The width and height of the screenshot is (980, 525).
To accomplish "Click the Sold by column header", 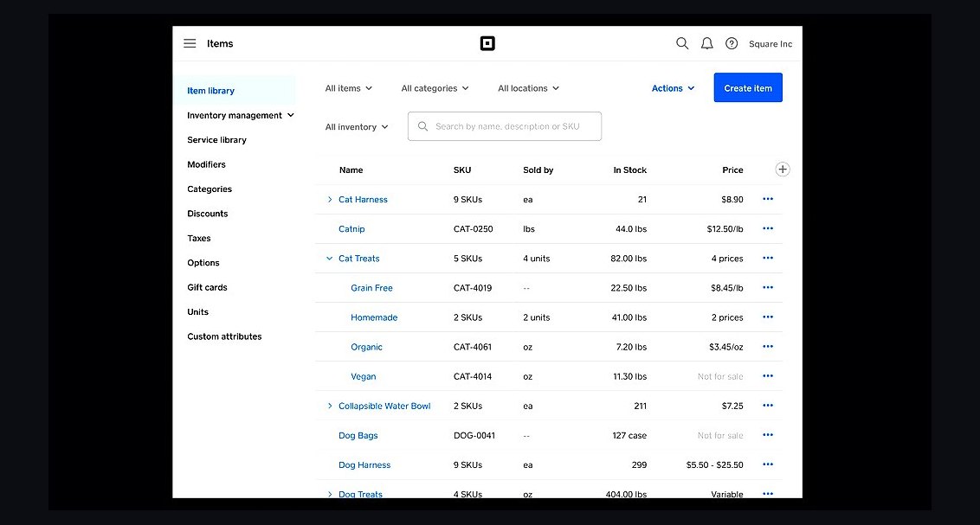I will tap(538, 170).
